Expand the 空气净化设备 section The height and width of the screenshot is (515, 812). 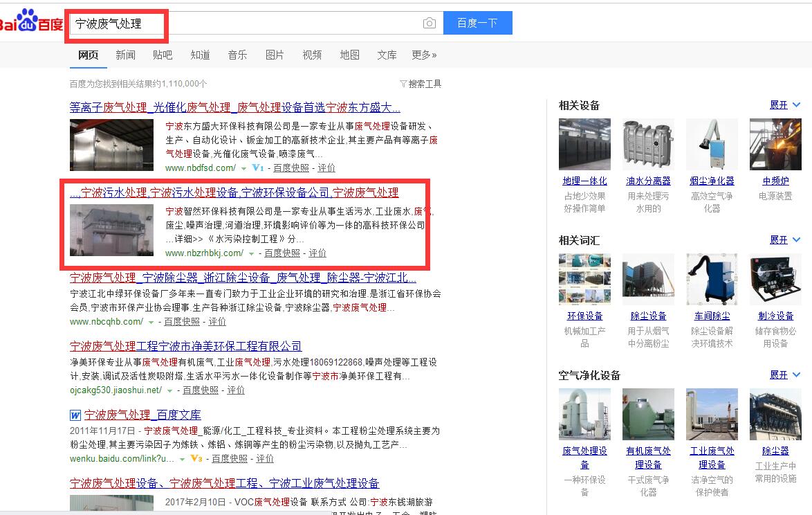(x=785, y=374)
